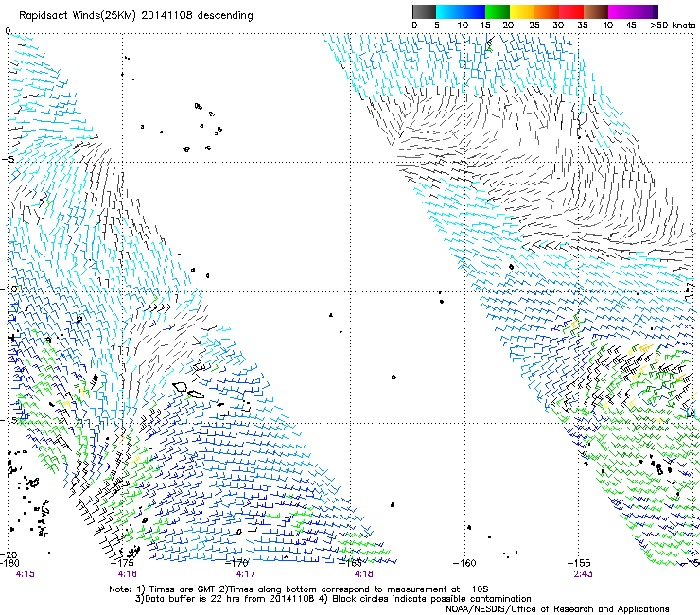Pick the green 15-20 knots color bar segment
Screen dimensions: 700x615
498,11
